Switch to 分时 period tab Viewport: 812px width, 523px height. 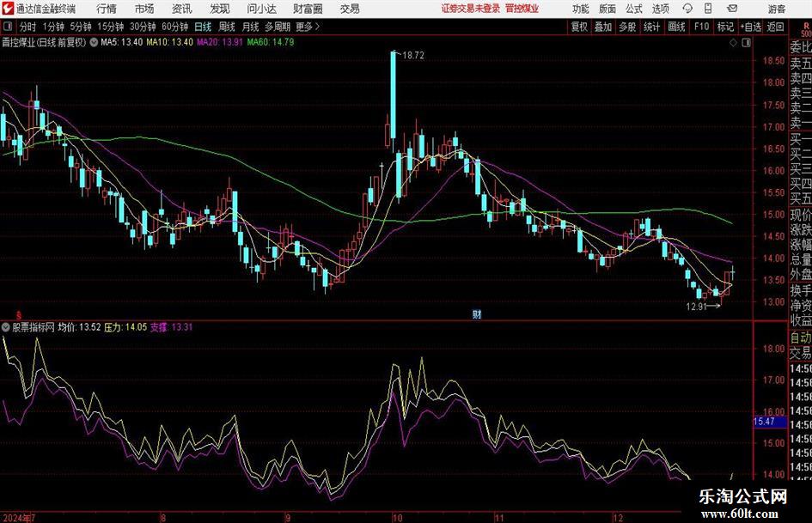coord(27,27)
